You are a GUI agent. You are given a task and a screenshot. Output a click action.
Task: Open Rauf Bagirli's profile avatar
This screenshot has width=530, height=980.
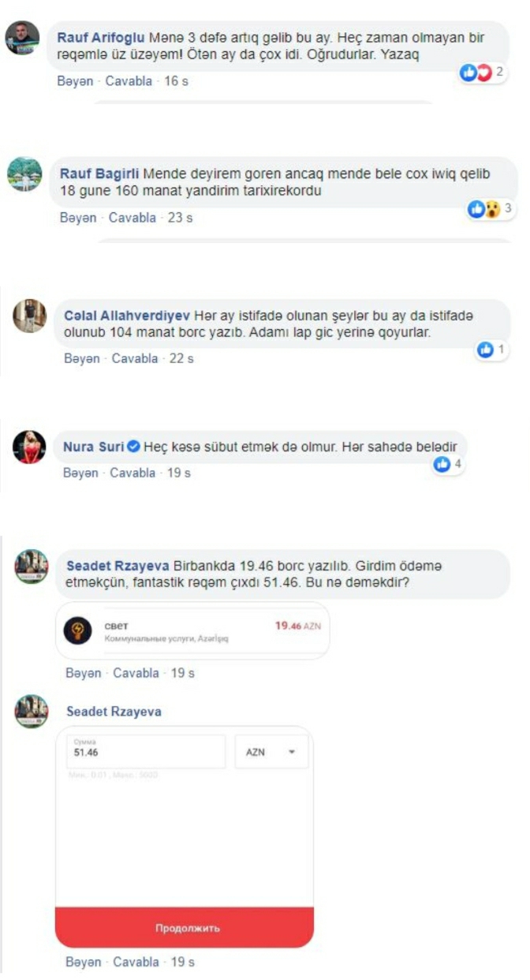click(x=24, y=174)
